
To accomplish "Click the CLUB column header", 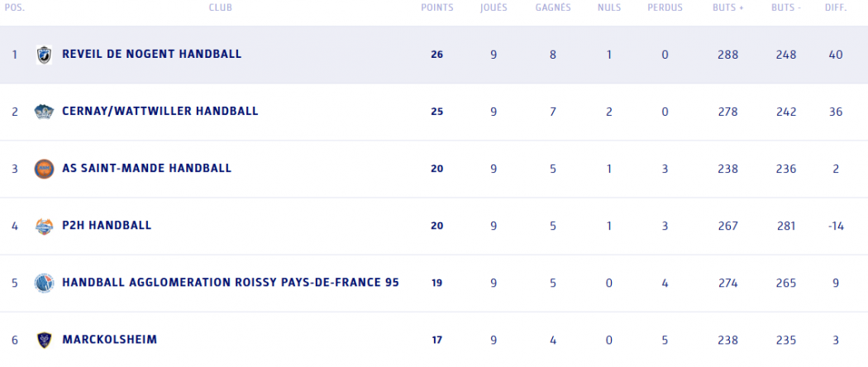I will pyautogui.click(x=220, y=8).
